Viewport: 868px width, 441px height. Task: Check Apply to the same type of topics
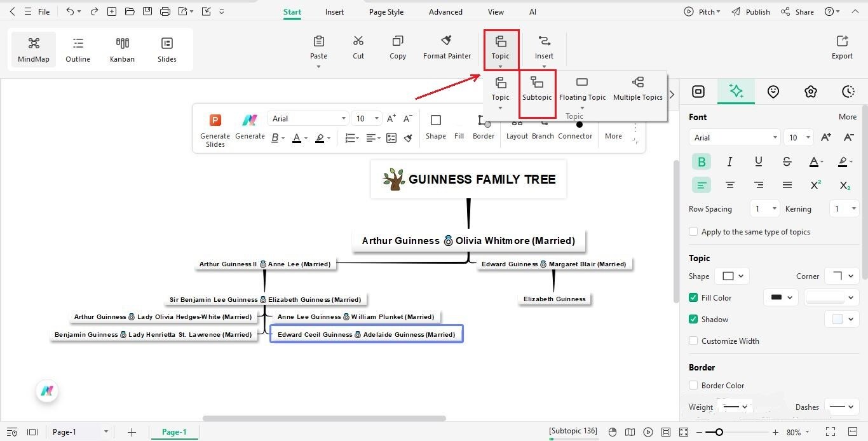click(x=693, y=232)
